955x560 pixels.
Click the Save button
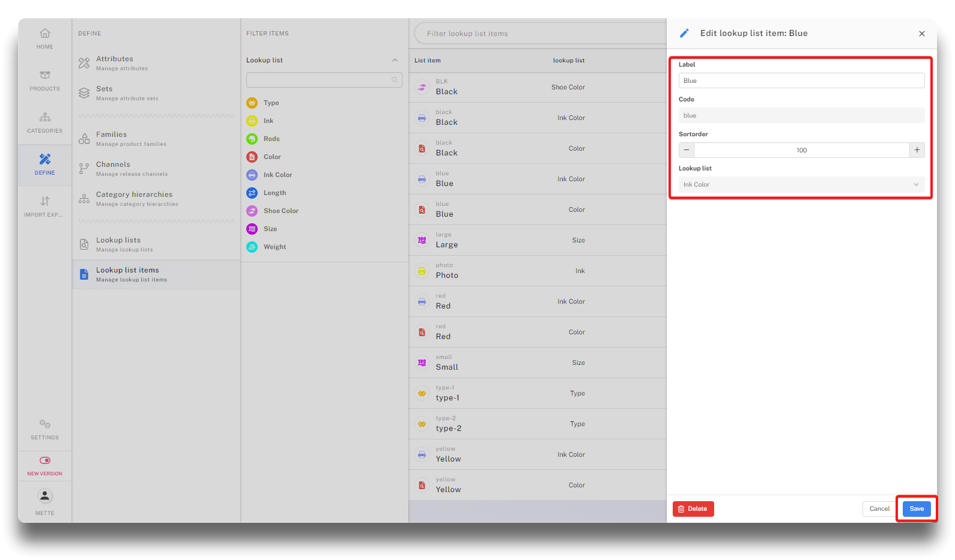(917, 509)
